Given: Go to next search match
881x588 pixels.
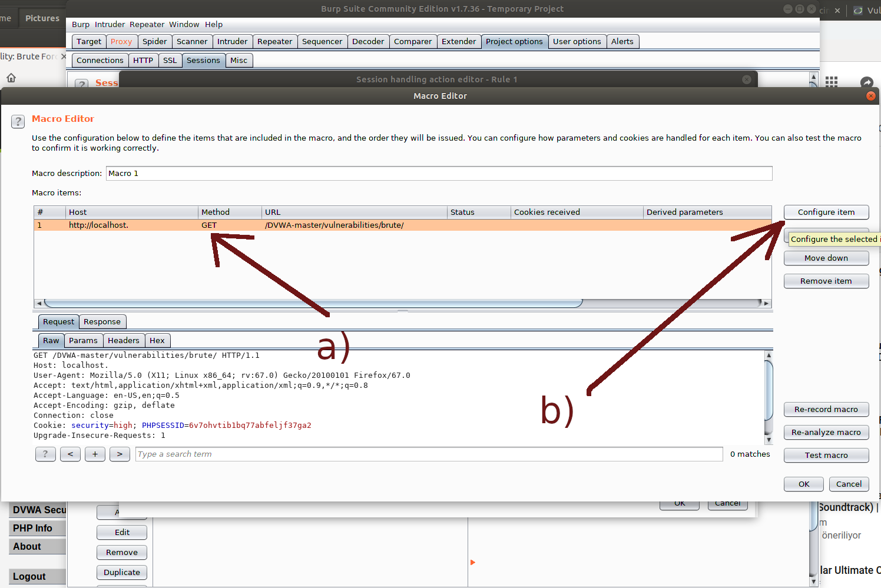Looking at the screenshot, I should [120, 454].
